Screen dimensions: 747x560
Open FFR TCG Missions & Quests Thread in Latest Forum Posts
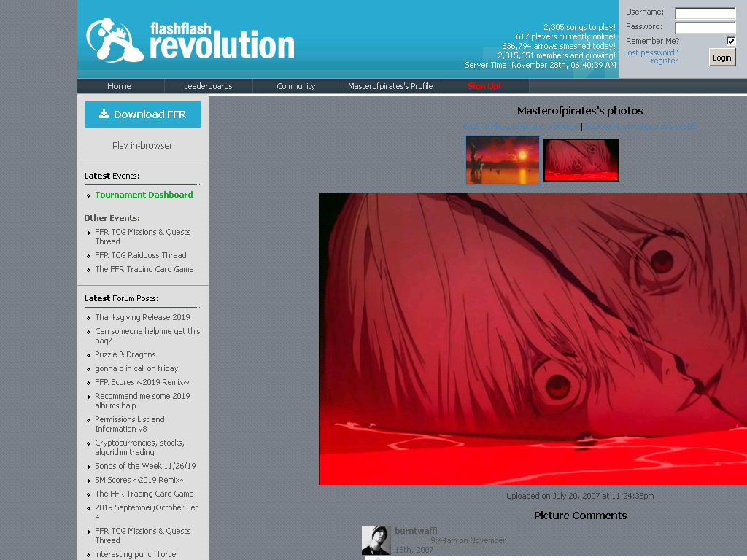click(143, 535)
